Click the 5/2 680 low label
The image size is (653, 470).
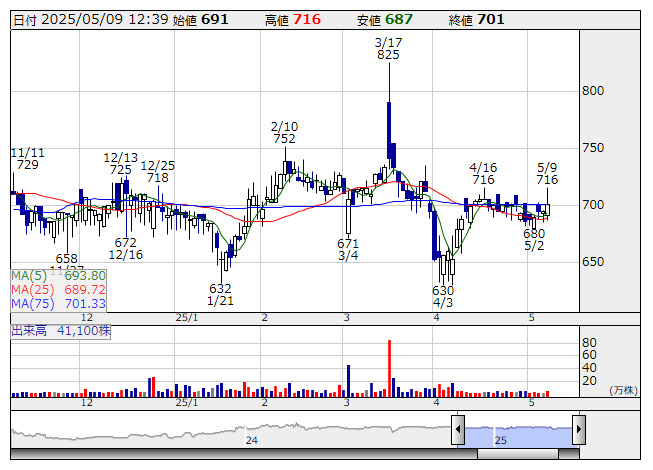coord(534,239)
